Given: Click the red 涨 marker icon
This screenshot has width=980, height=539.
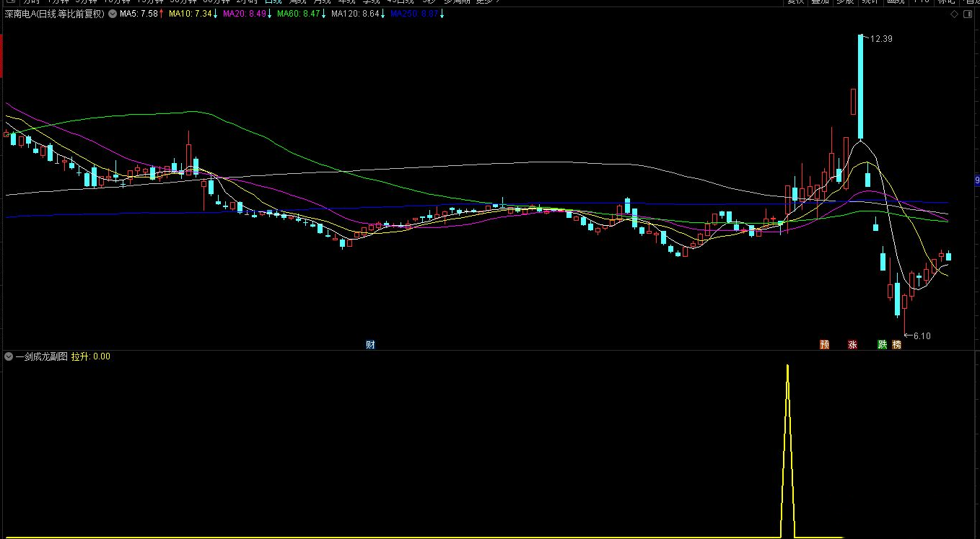Looking at the screenshot, I should coord(852,345).
